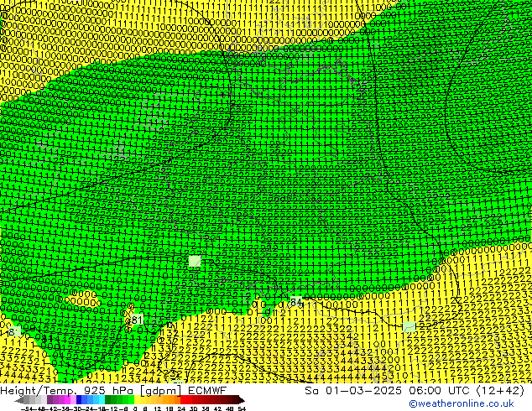Viewport: 532px width, 411px height.
Task: Pick the orange legend swatch near 18
Action: coord(172,400)
